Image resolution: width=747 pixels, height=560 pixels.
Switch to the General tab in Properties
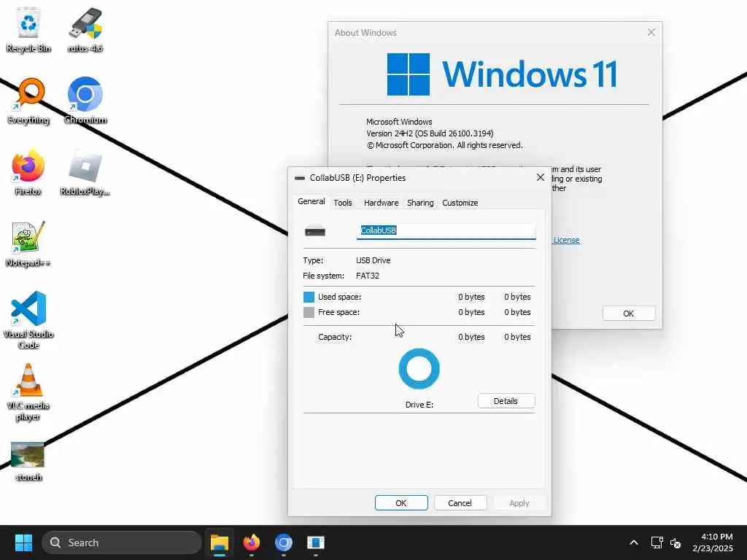[x=311, y=201]
